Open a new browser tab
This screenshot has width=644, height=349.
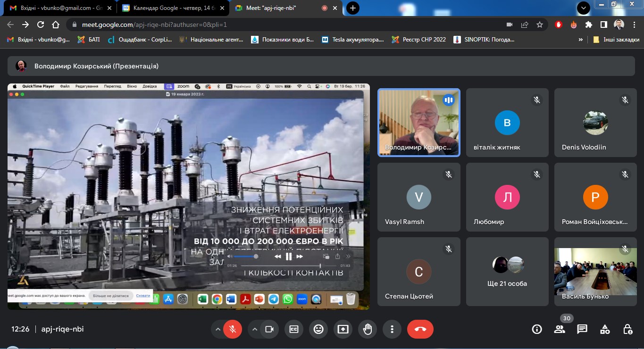click(352, 8)
